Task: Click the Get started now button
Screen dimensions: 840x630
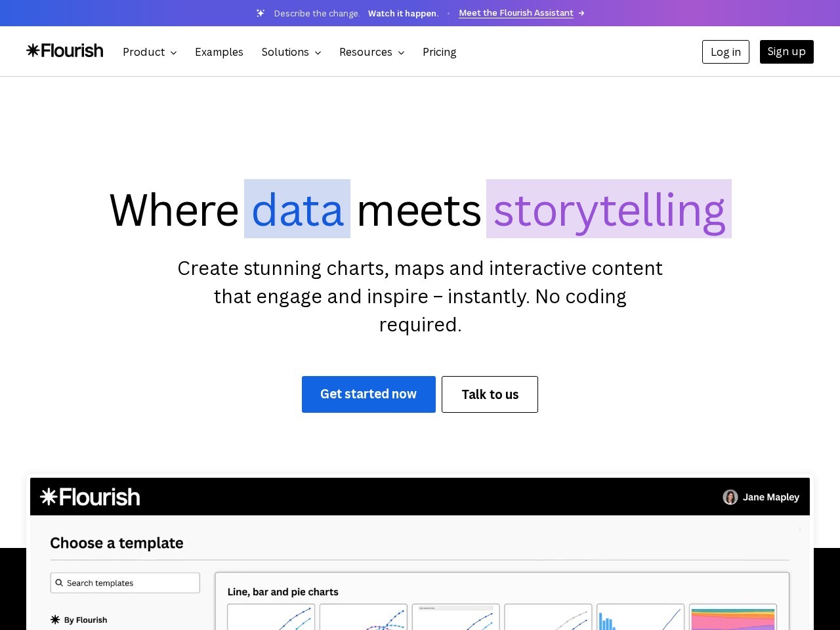Action: coord(369,394)
